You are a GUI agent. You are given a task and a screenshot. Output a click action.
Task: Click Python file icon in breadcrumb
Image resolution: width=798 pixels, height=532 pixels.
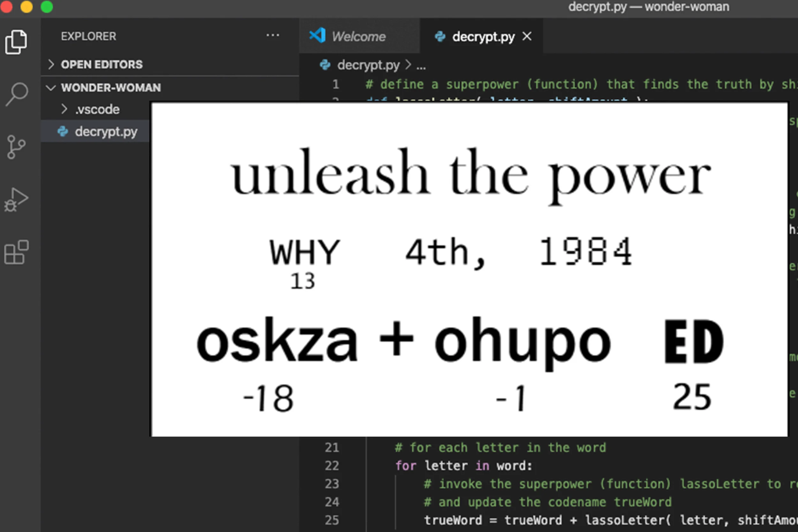(x=325, y=64)
